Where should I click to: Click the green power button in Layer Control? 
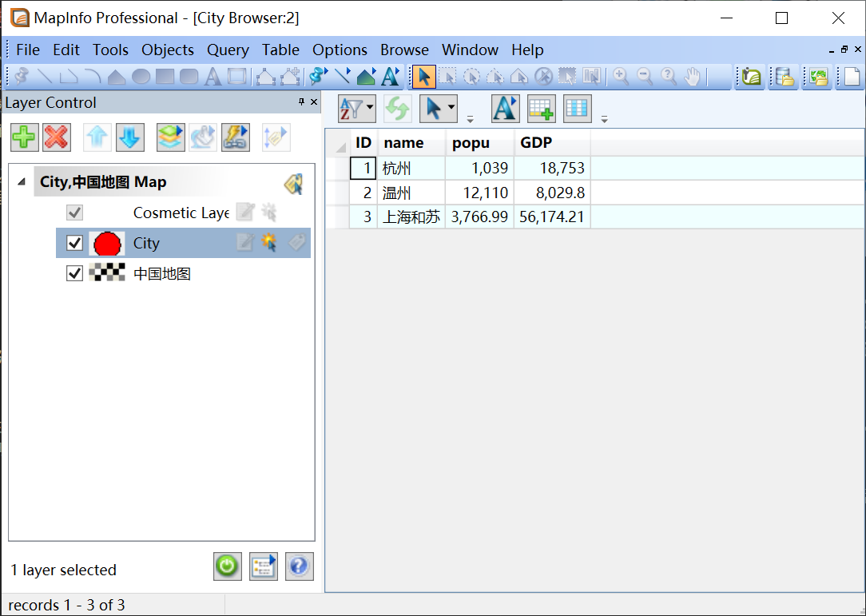(x=228, y=566)
